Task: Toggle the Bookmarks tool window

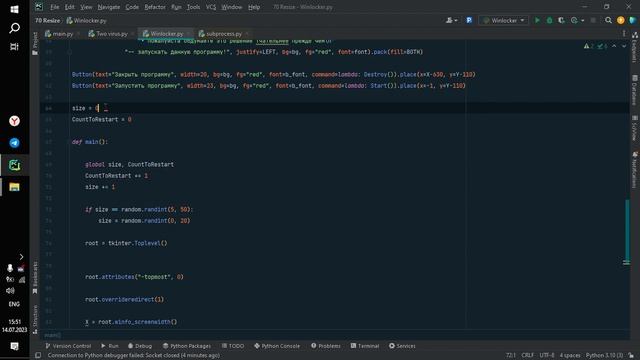Action: 35,278
